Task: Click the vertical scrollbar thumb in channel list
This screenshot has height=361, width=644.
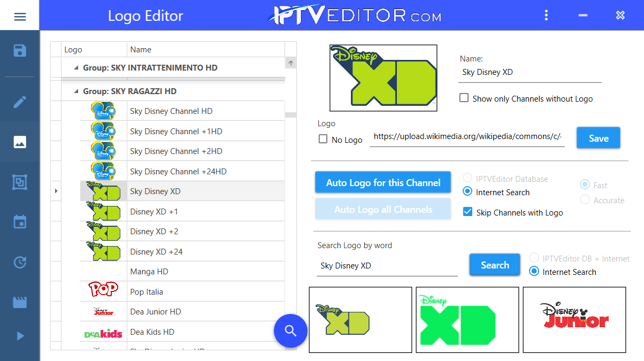Action: pos(290,114)
